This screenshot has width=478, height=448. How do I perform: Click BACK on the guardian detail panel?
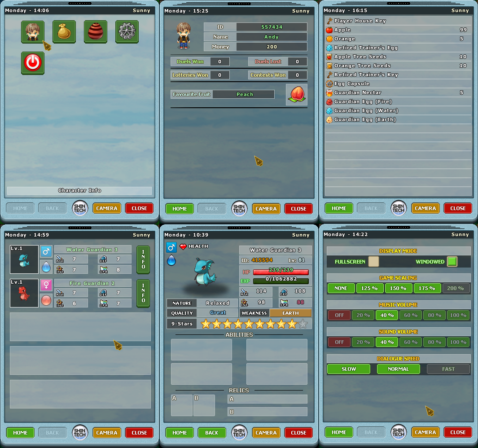tap(212, 433)
